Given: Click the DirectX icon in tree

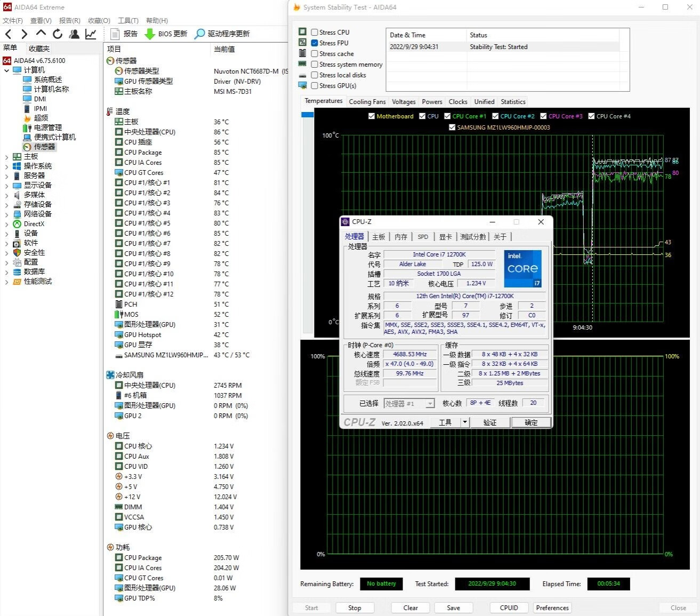Looking at the screenshot, I should coord(17,224).
